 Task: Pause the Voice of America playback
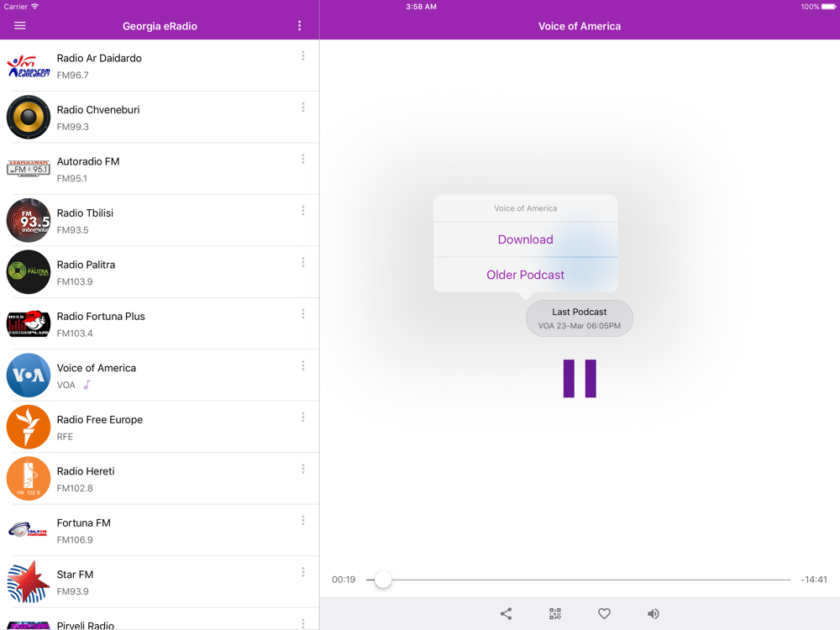[580, 379]
